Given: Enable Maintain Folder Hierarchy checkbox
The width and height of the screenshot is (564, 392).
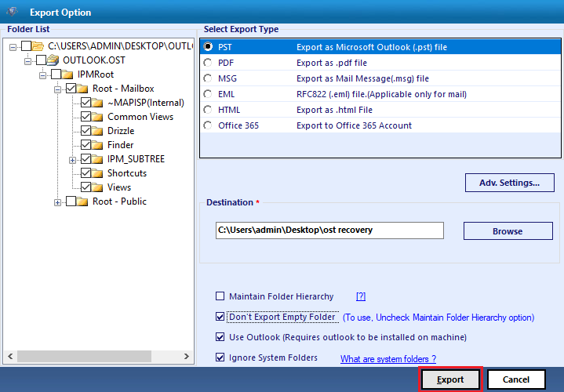Looking at the screenshot, I should click(220, 296).
